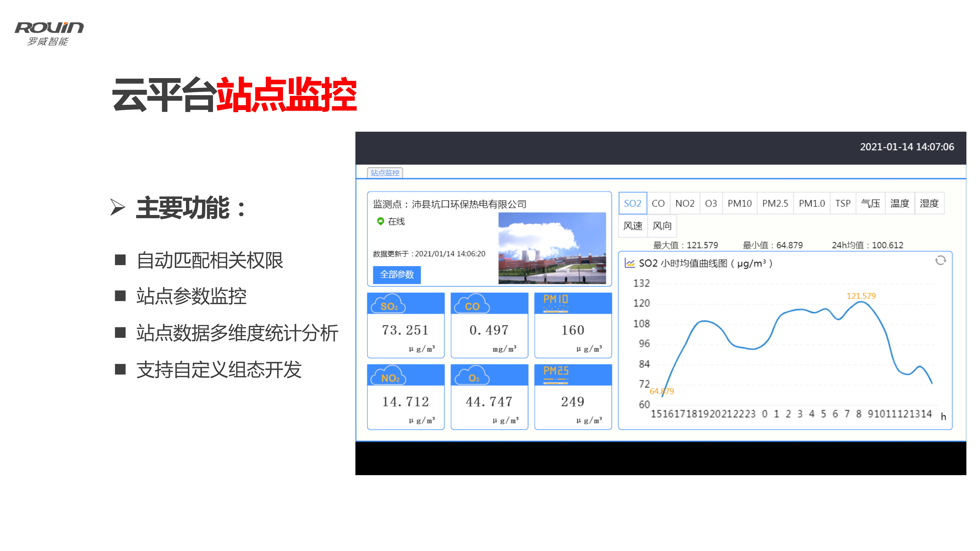Click the PM2.5 value 249
Image resolution: width=980 pixels, height=551 pixels.
[x=573, y=402]
